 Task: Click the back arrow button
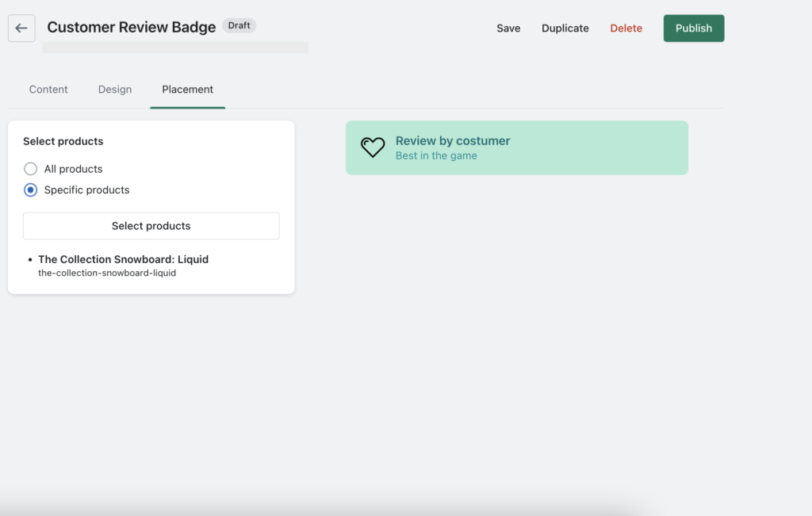click(x=21, y=28)
